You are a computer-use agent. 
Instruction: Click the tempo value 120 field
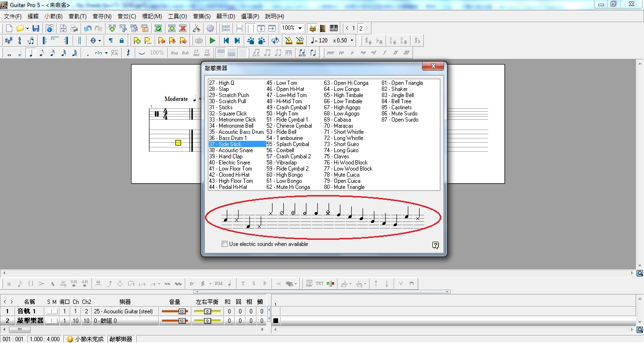(x=323, y=41)
